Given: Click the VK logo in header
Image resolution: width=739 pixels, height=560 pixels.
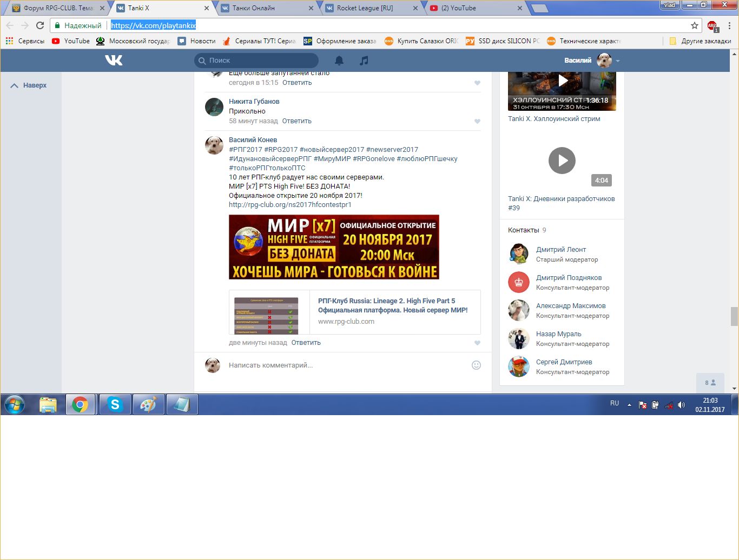Looking at the screenshot, I should click(x=114, y=61).
